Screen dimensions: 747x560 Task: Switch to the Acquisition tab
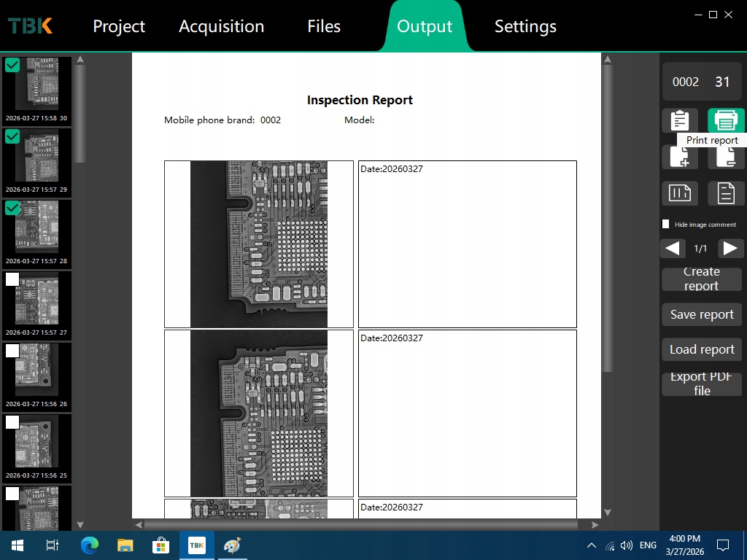(x=221, y=26)
